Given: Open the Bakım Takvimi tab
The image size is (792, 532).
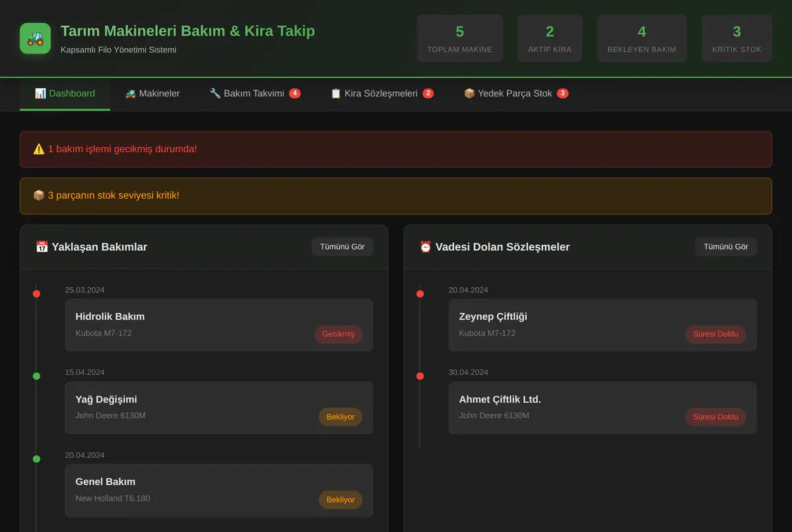Looking at the screenshot, I should [255, 94].
